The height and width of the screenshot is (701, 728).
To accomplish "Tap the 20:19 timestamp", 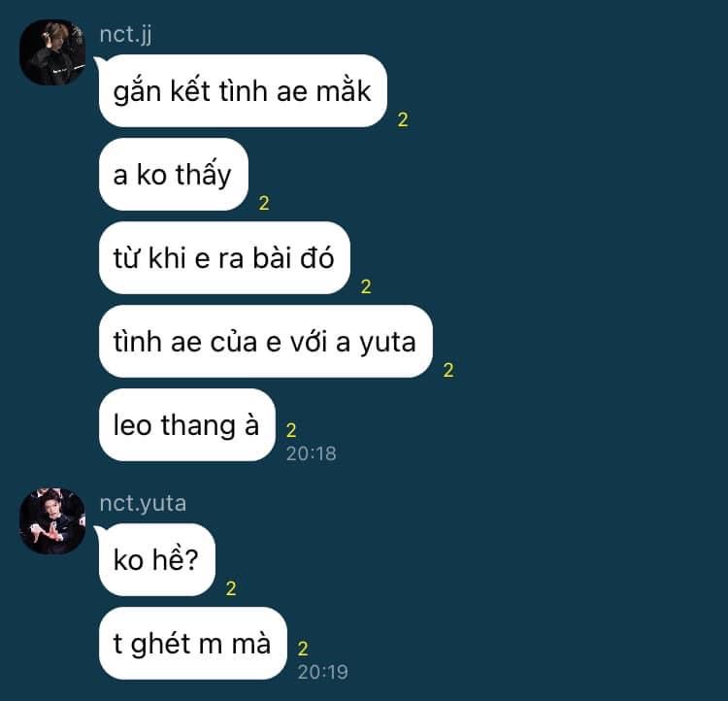I will pyautogui.click(x=323, y=672).
